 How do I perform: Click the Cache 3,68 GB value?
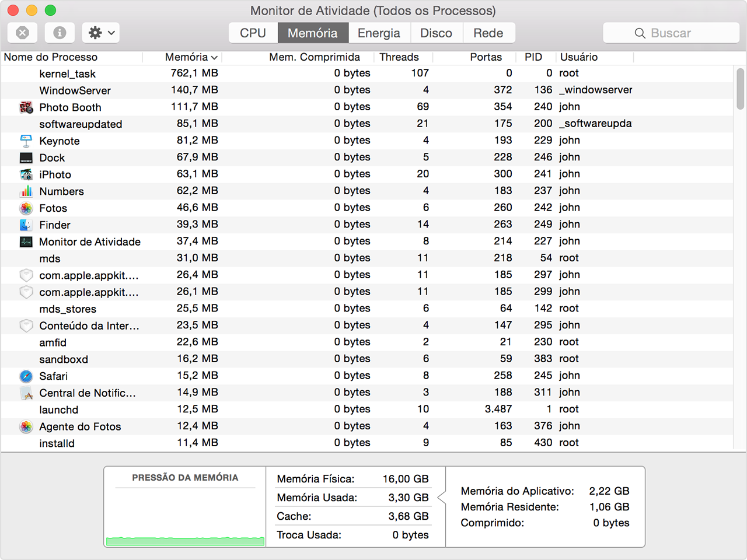(409, 516)
